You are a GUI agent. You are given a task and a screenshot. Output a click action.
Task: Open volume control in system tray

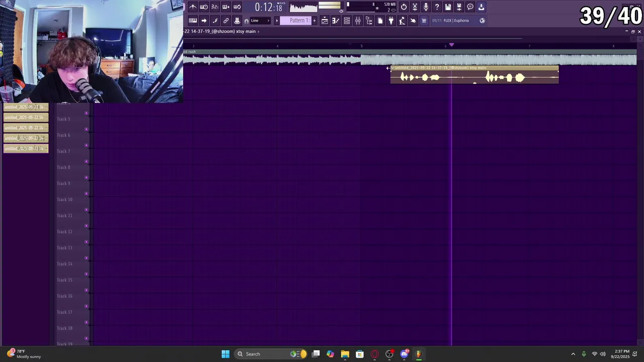click(603, 354)
